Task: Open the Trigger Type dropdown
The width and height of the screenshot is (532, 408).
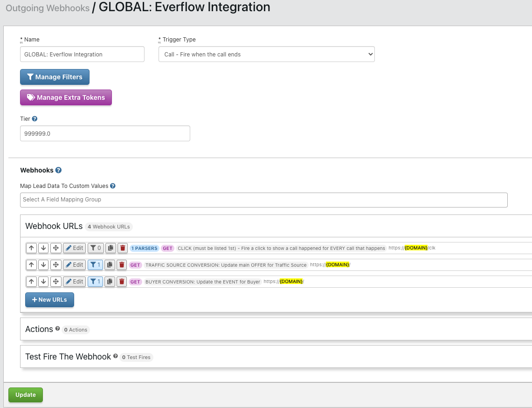Action: 267,54
